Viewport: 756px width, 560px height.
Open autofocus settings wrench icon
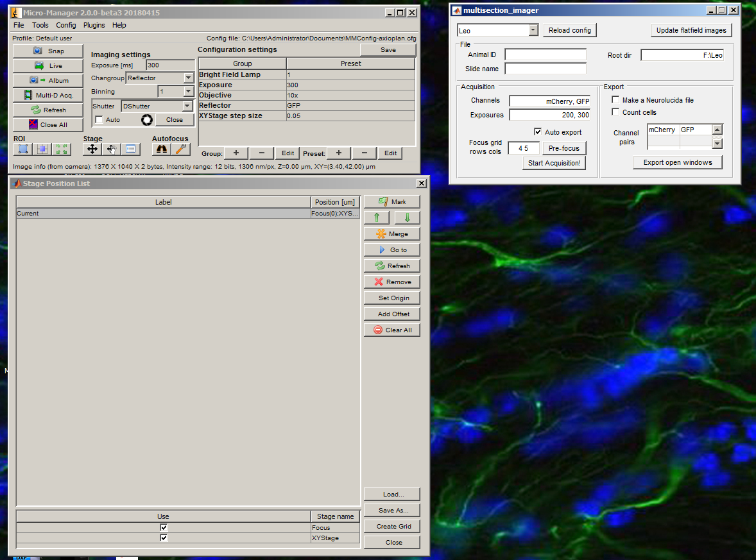(x=181, y=149)
